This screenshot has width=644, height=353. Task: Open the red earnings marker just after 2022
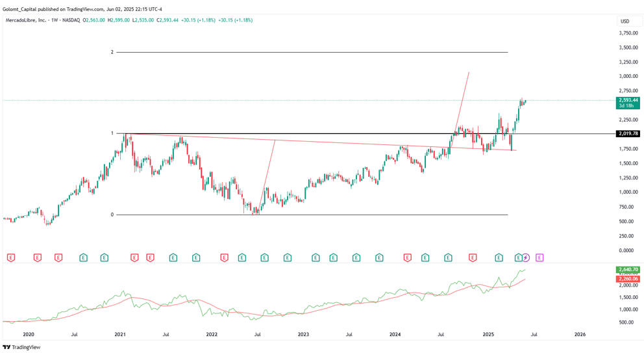pos(224,257)
